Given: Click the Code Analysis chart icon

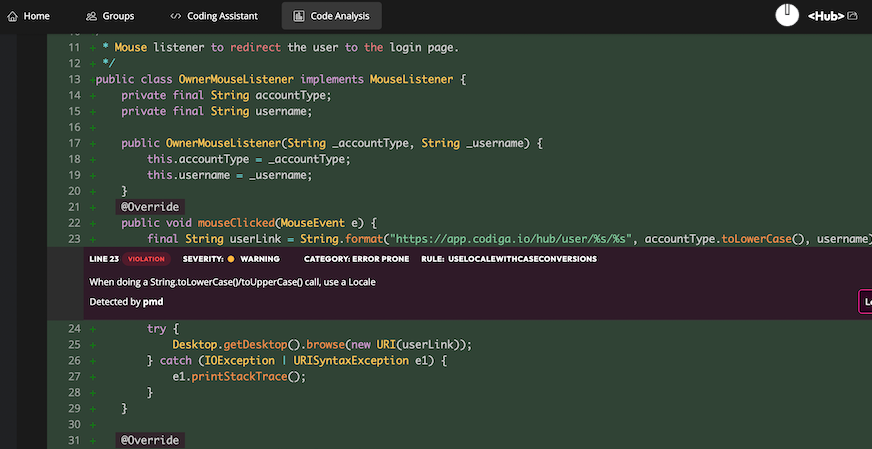Looking at the screenshot, I should click(x=299, y=16).
